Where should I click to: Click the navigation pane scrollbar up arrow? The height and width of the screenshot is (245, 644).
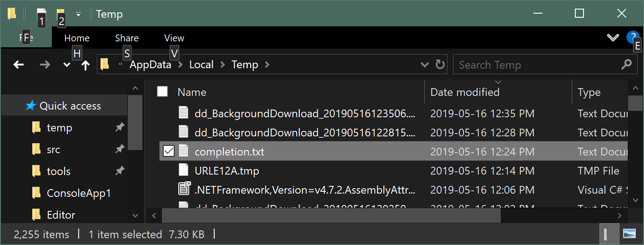135,88
